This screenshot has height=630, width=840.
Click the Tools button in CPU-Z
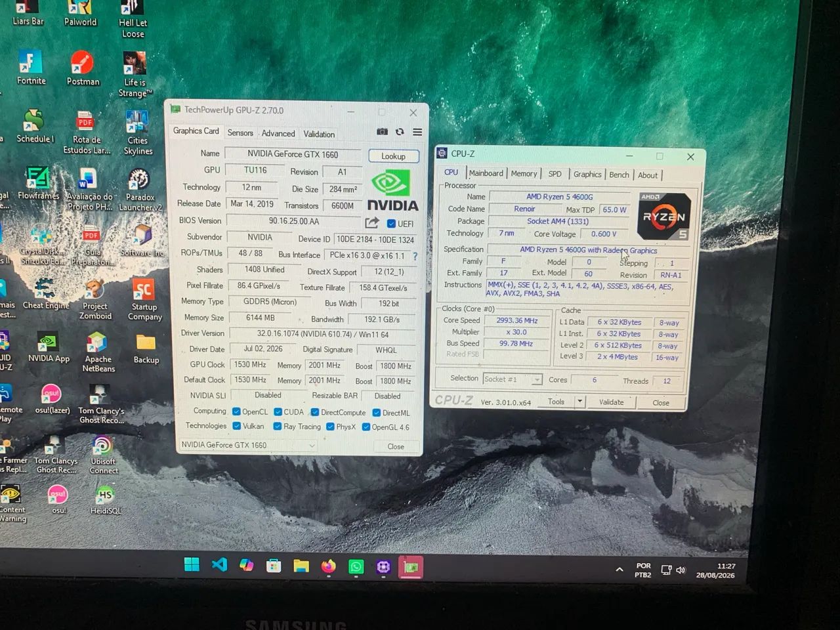click(556, 401)
